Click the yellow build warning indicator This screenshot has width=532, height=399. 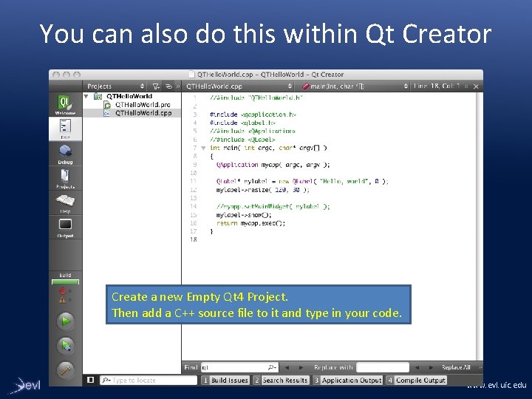[x=63, y=300]
